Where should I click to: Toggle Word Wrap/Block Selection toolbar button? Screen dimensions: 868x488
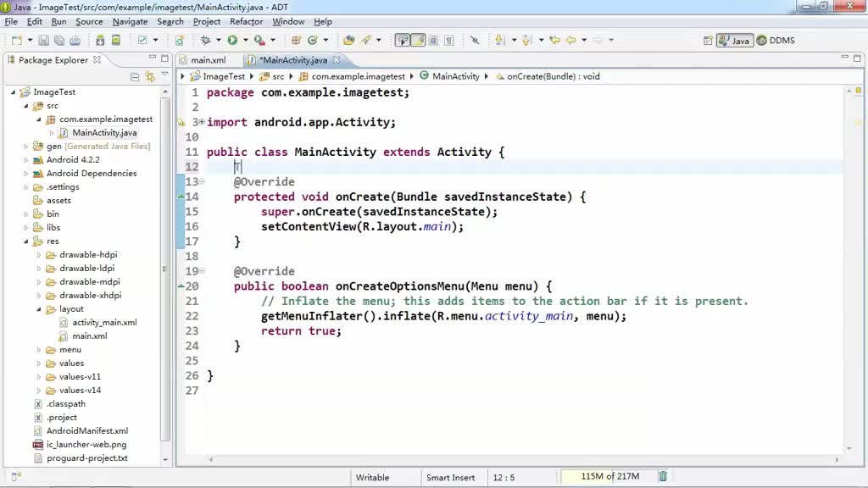pos(433,41)
